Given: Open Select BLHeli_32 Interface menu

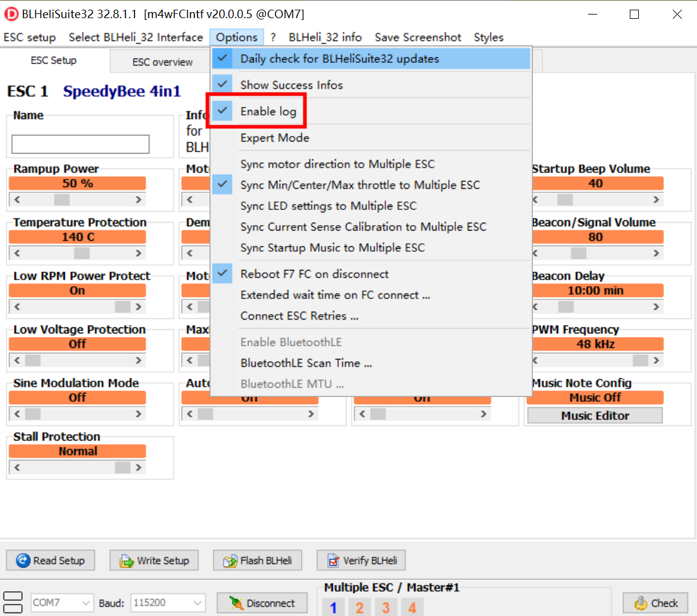Looking at the screenshot, I should tap(136, 38).
